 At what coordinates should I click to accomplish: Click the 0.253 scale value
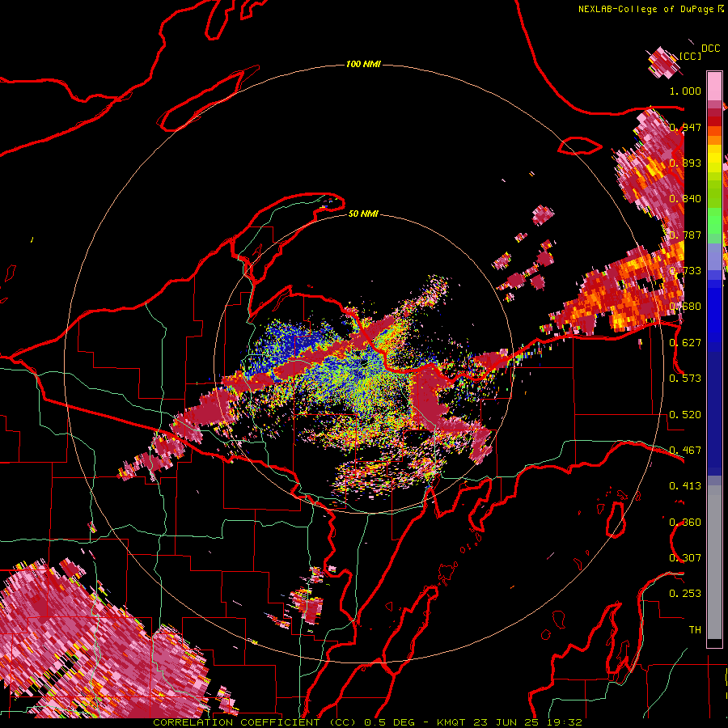click(x=685, y=594)
